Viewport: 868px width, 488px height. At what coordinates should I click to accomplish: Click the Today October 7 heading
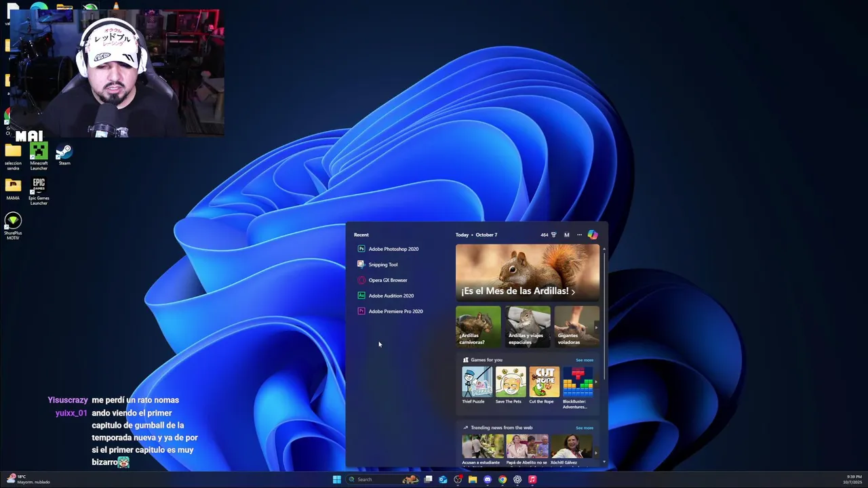point(477,235)
